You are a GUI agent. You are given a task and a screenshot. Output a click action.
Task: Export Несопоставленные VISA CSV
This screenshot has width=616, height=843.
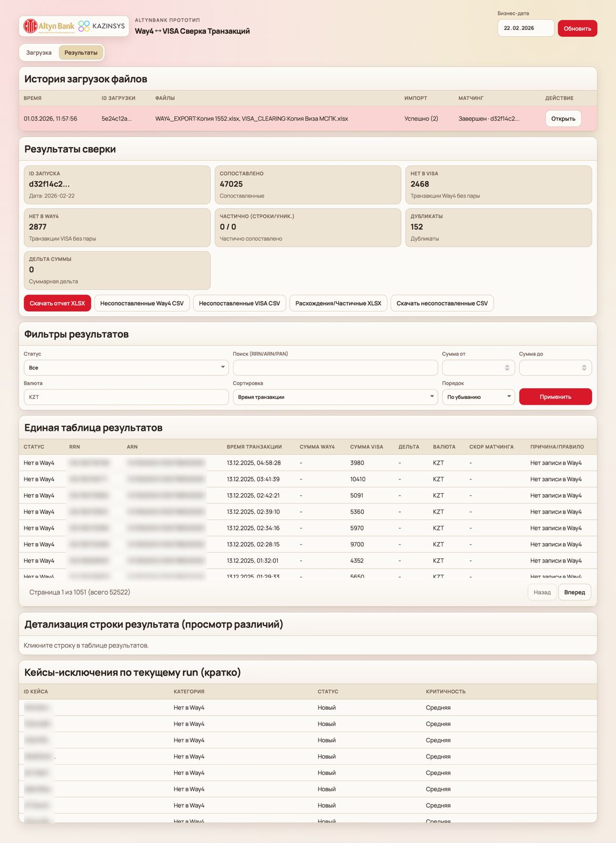[240, 303]
